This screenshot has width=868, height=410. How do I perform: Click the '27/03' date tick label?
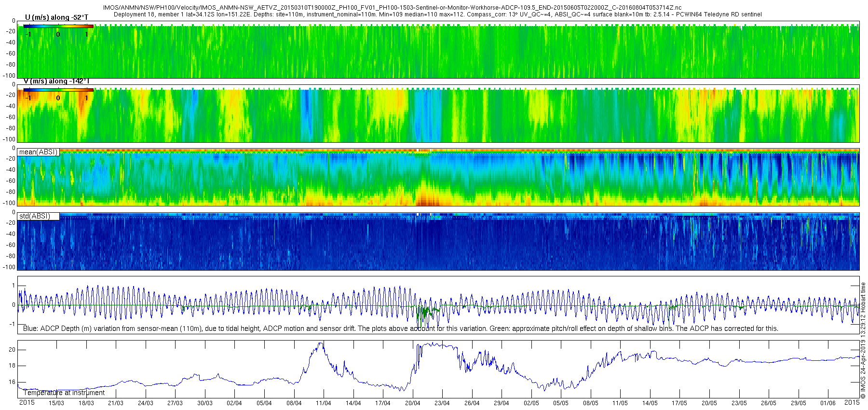coord(175,403)
